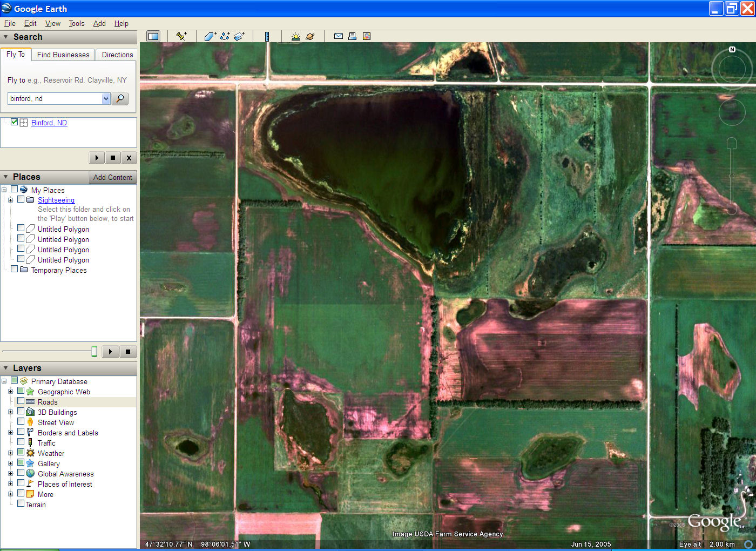Click the sunlight toolbar icon
Screen dimensions: 756x551
(x=295, y=36)
